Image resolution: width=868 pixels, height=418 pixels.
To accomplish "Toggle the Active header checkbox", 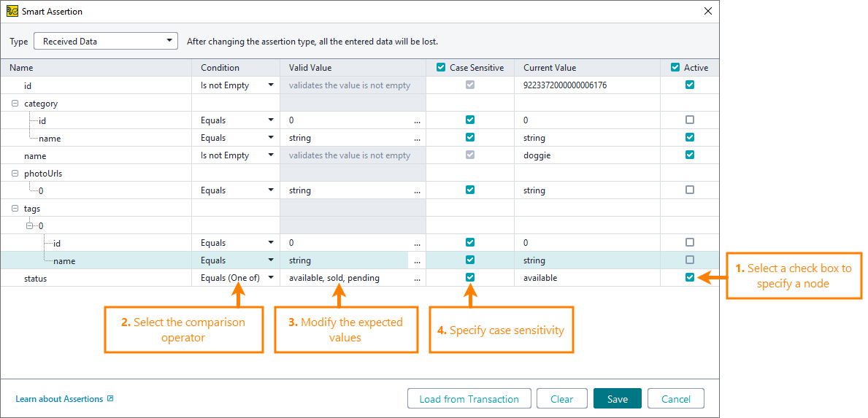I will [675, 67].
